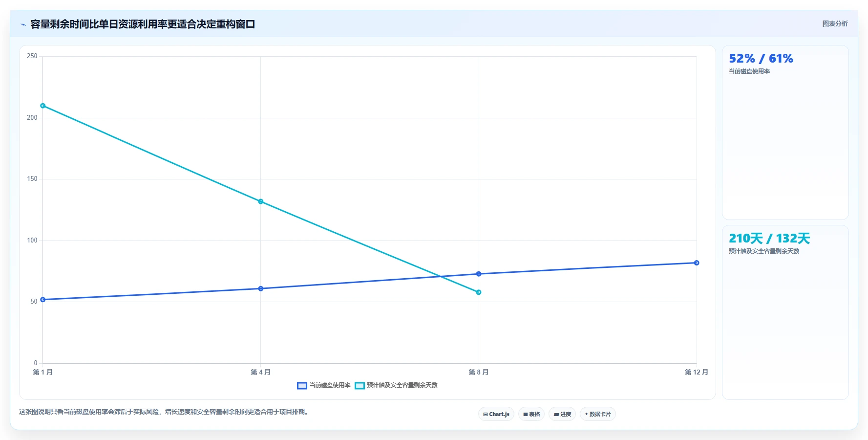The image size is (868, 440).
Task: Click the title 容量剩余时间比单日资源利用率更适合决定重构窗口
Action: 143,24
